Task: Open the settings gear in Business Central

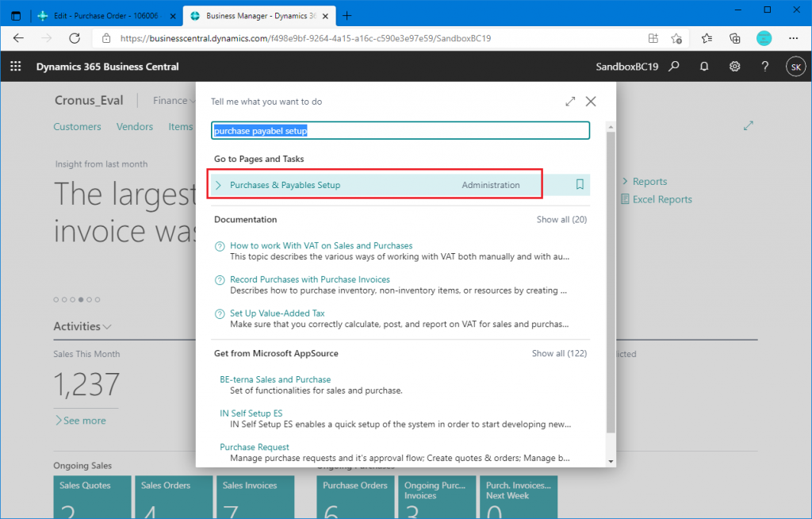Action: point(734,67)
